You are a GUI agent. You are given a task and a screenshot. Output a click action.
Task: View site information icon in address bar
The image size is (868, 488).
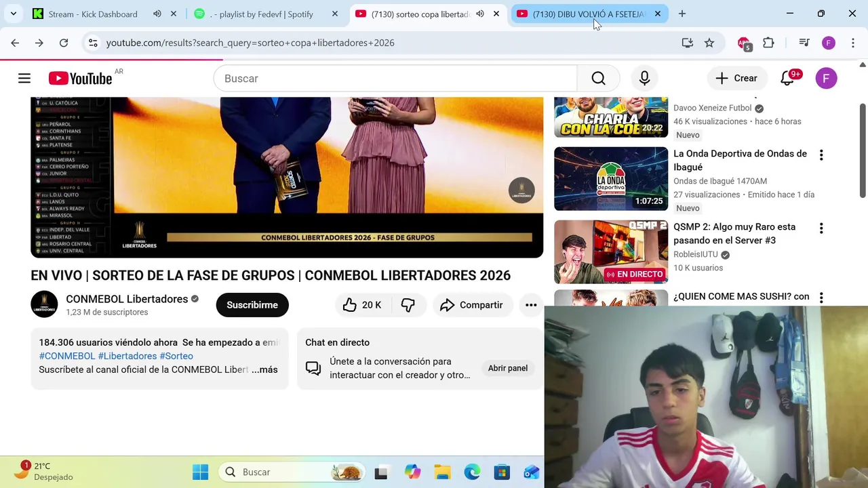[93, 43]
